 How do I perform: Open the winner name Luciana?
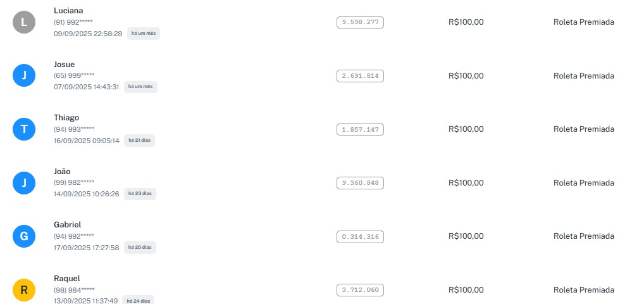(68, 11)
